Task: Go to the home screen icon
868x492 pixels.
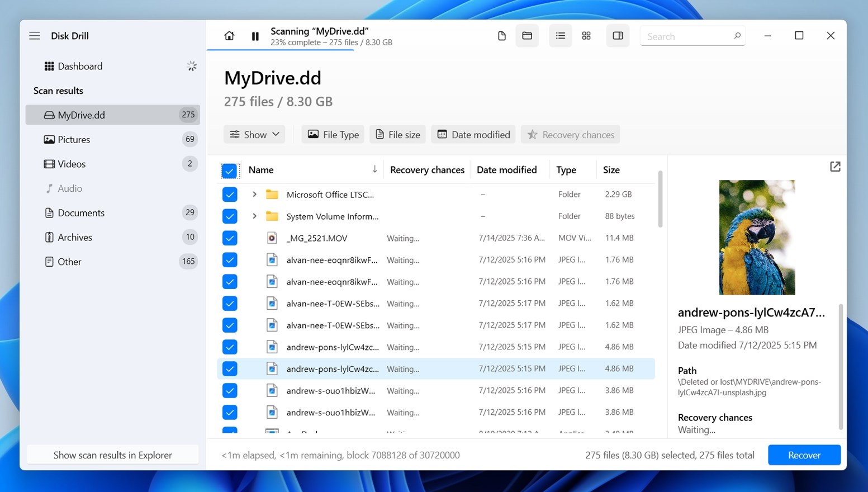Action: [229, 36]
